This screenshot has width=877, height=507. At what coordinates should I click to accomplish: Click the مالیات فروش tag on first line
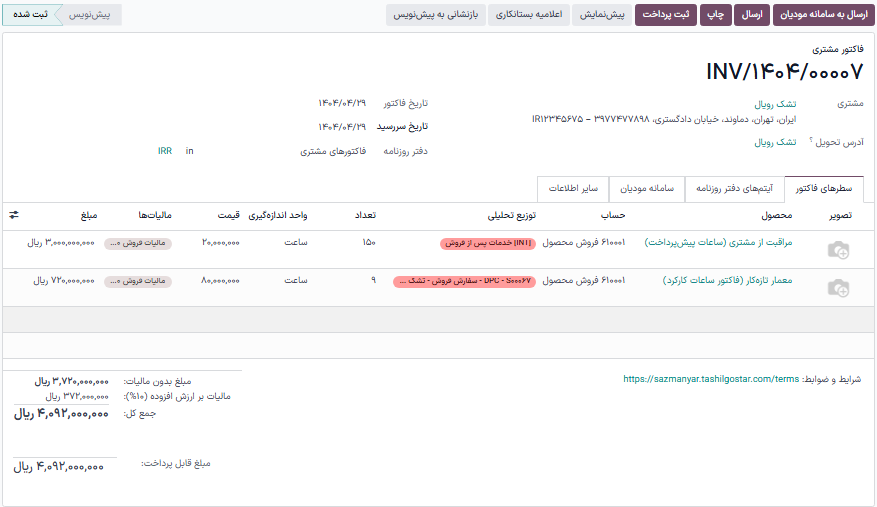pyautogui.click(x=138, y=243)
